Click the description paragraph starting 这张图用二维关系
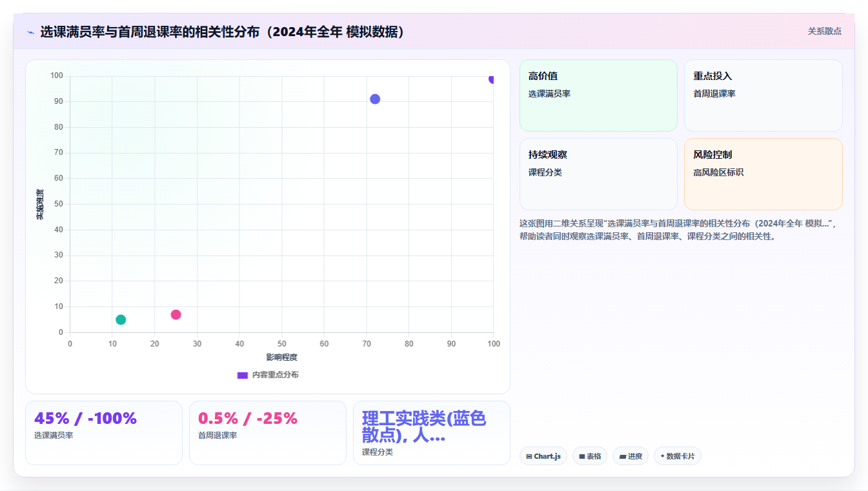Image resolution: width=868 pixels, height=491 pixels. [x=678, y=230]
